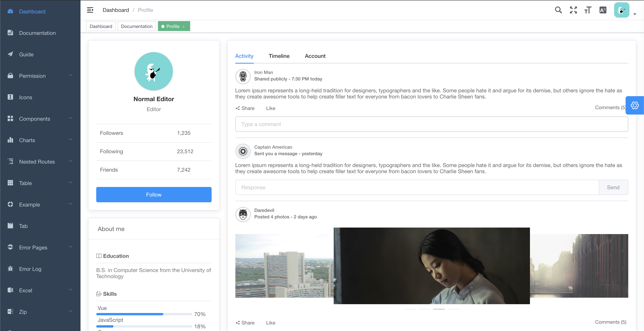Image resolution: width=644 pixels, height=331 pixels.
Task: Click the Dashboard breadcrumb link
Action: click(116, 10)
